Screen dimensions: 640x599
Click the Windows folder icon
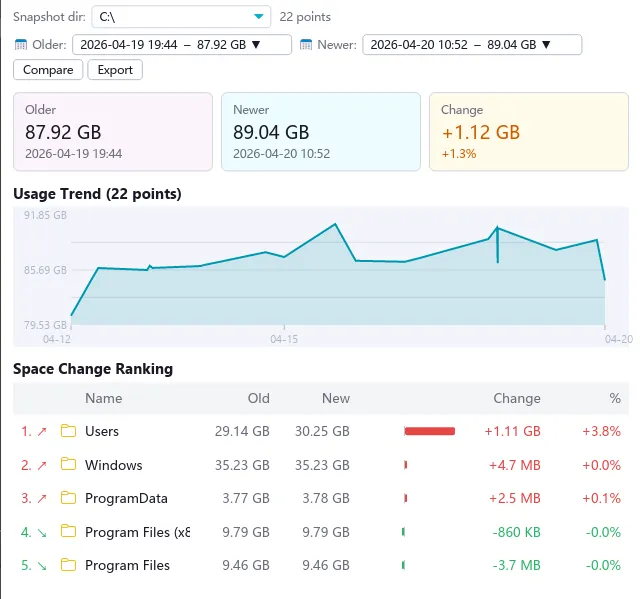click(x=68, y=465)
